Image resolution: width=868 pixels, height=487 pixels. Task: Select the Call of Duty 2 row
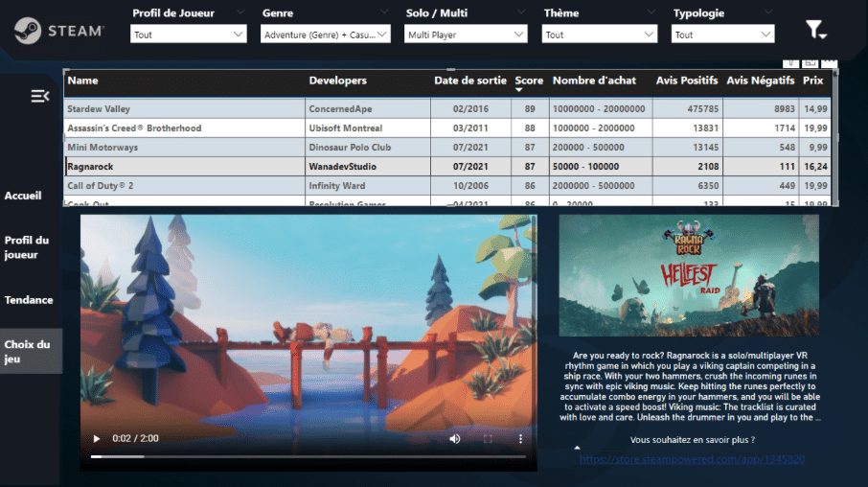tap(447, 186)
